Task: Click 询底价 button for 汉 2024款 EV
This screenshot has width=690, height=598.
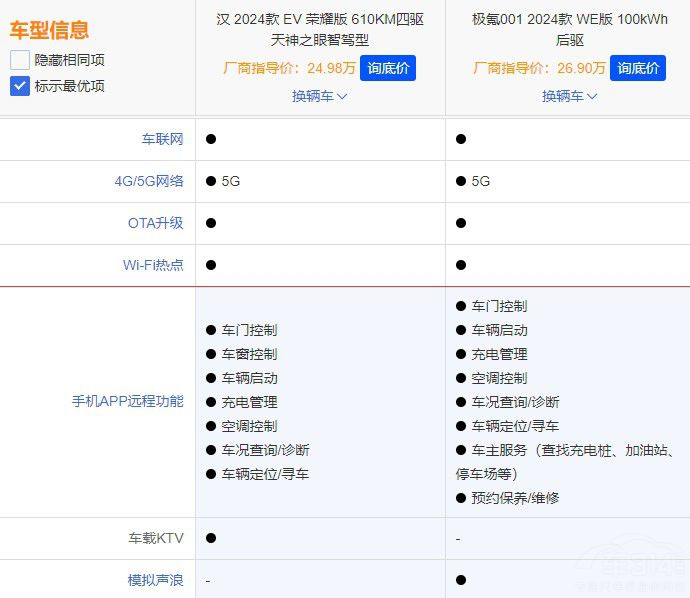Action: (388, 68)
